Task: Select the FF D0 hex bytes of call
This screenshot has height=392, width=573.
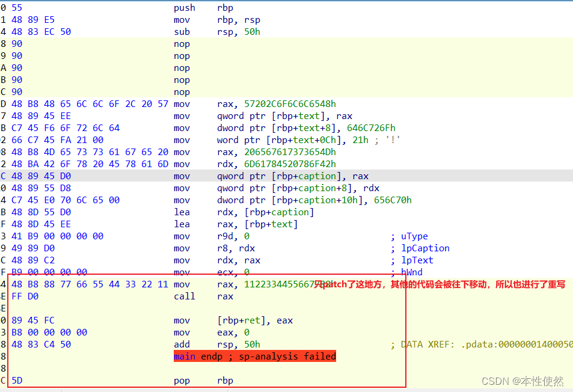Action: [21, 296]
